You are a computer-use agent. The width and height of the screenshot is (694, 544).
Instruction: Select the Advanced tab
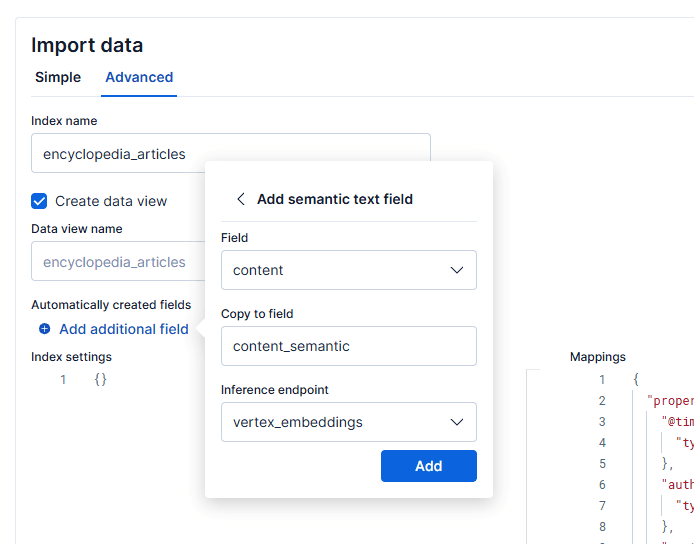point(139,77)
